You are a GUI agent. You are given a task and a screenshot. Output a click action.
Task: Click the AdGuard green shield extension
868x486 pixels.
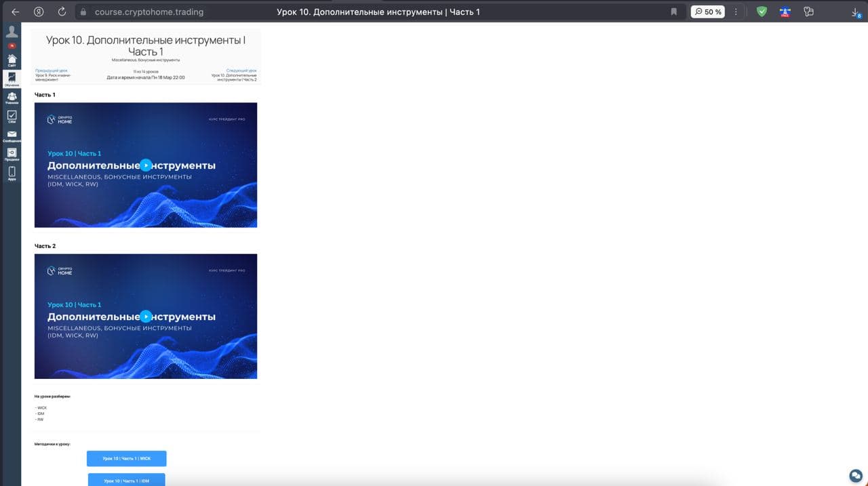(x=762, y=12)
